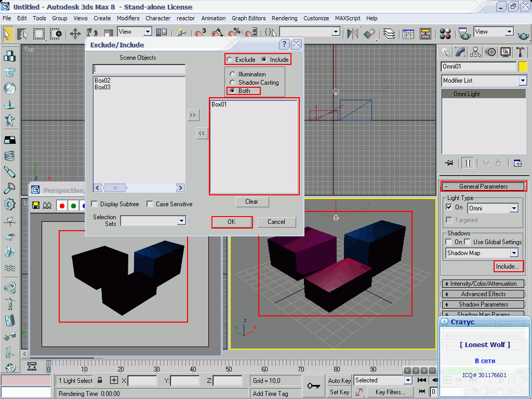The height and width of the screenshot is (399, 532).
Task: Open the Graph Editors menu
Action: pos(248,18)
